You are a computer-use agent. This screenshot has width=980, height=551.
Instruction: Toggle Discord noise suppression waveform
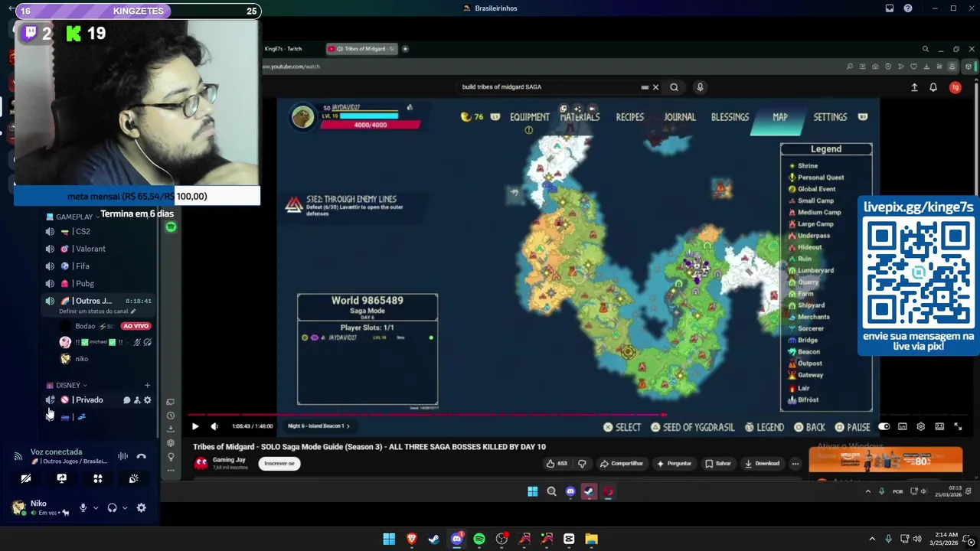pyautogui.click(x=122, y=457)
